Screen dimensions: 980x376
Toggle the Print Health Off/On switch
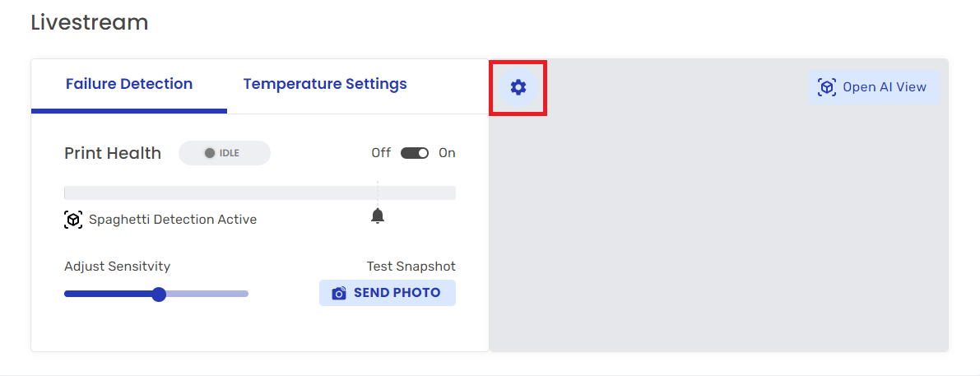pos(415,153)
